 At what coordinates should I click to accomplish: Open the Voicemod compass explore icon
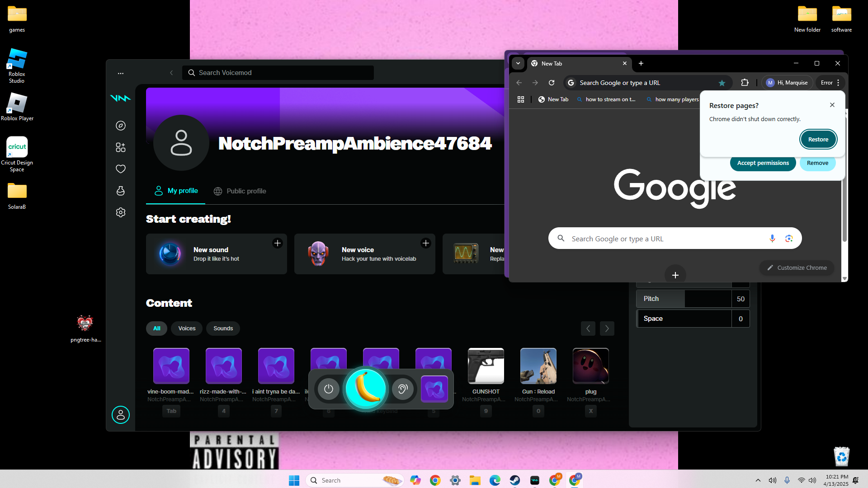click(x=121, y=126)
